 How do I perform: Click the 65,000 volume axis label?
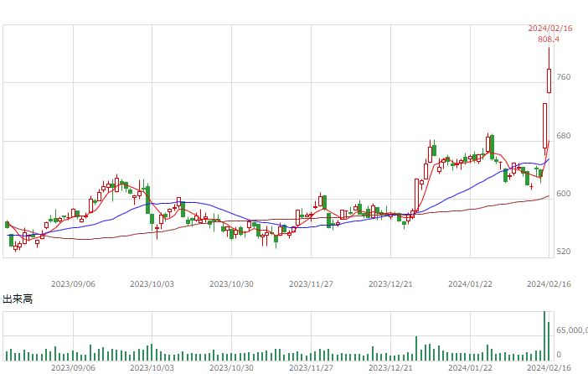[x=572, y=330]
